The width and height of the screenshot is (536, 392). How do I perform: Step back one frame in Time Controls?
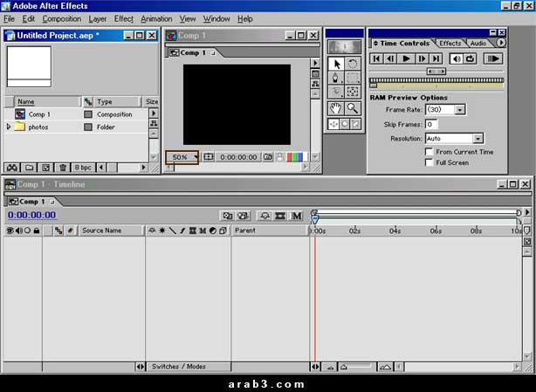point(390,58)
